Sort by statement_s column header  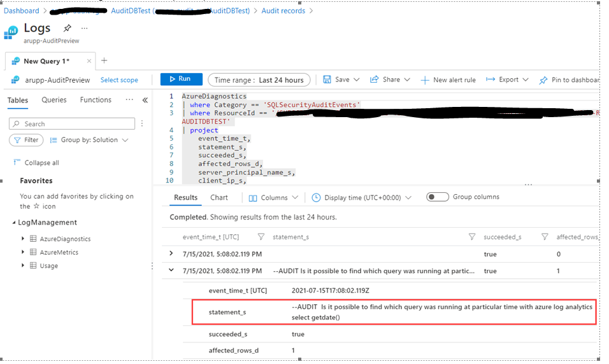[x=291, y=237]
